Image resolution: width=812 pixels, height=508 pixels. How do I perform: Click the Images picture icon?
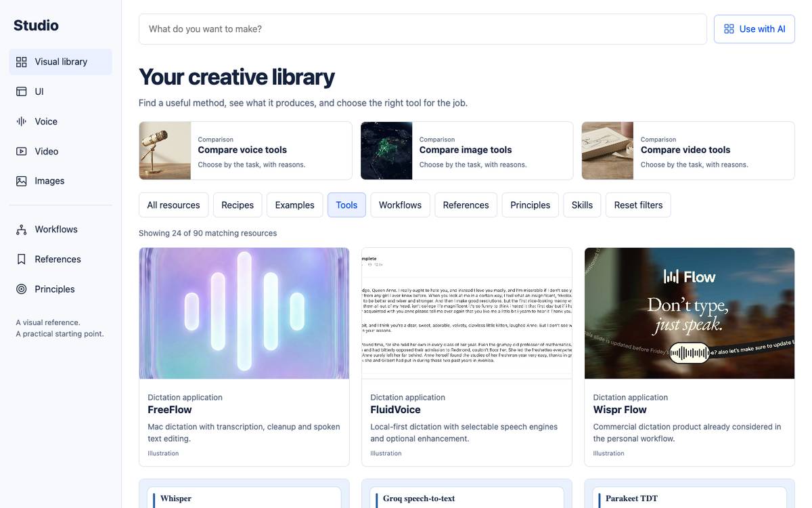point(22,181)
